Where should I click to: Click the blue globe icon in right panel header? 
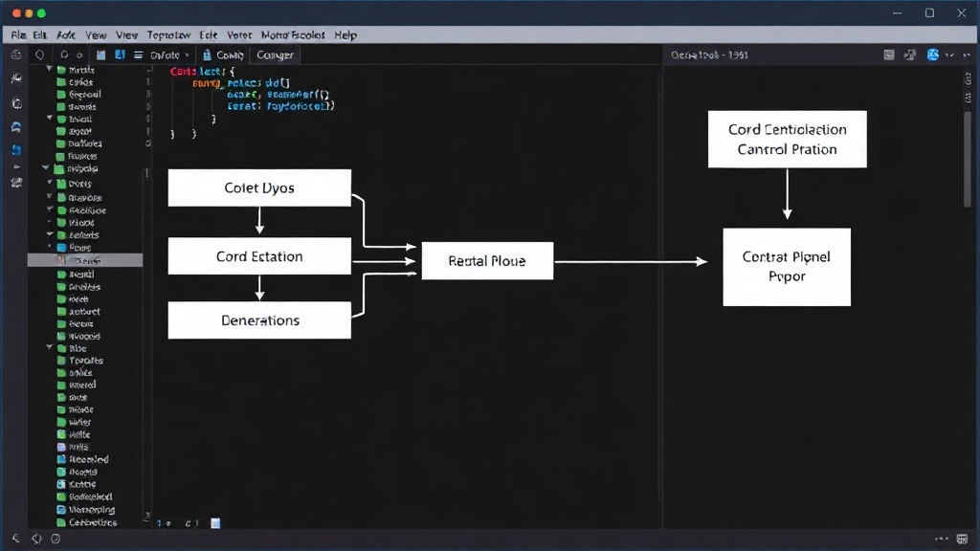[932, 55]
